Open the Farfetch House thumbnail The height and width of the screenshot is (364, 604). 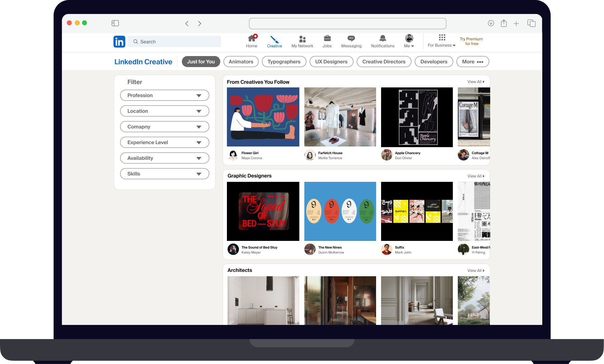click(340, 117)
